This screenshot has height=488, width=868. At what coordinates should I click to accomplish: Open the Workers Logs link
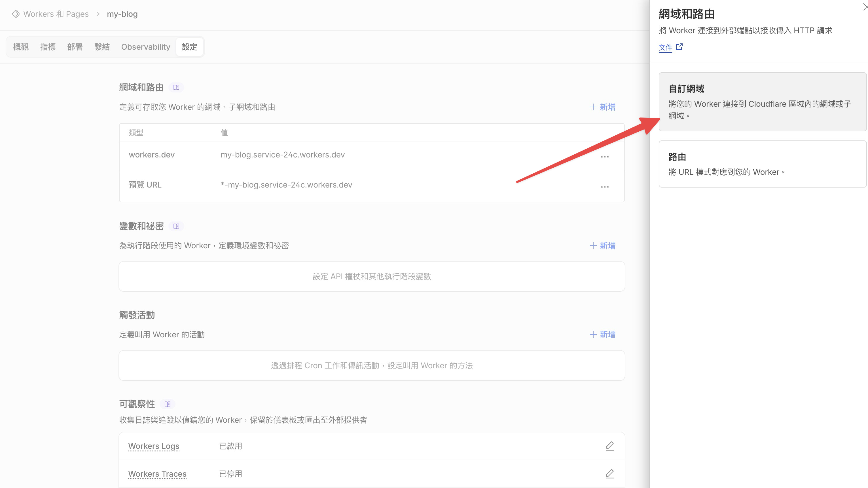(153, 445)
